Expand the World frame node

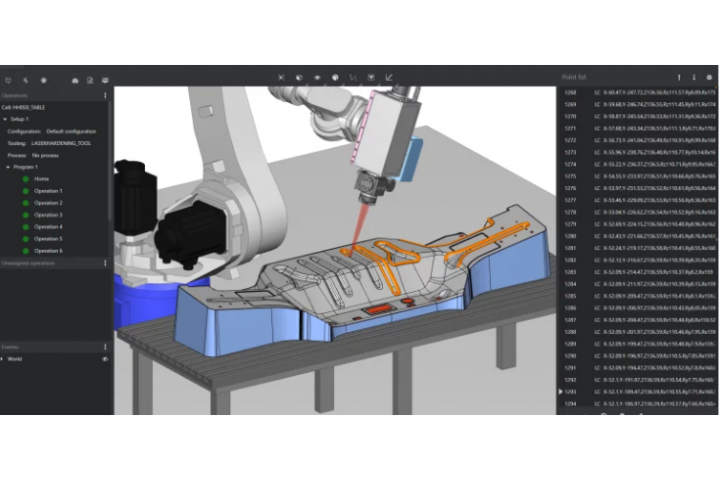point(4,358)
